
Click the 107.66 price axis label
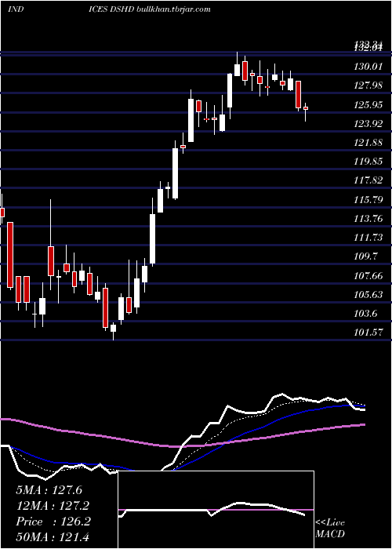click(368, 276)
